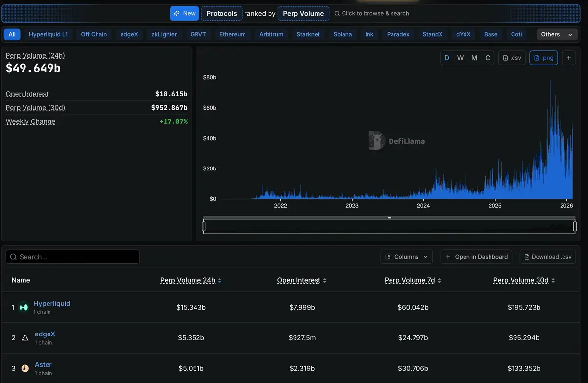
Task: Open the Perp Volume metric selector
Action: (303, 14)
